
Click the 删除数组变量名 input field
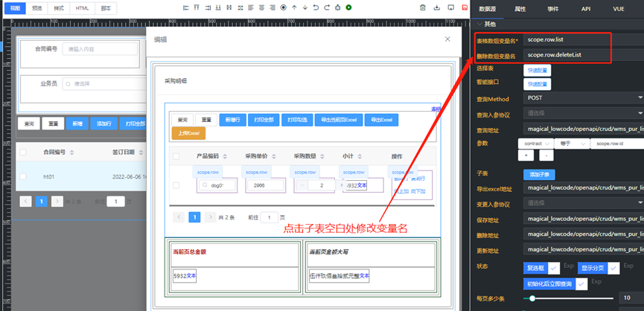tap(584, 55)
